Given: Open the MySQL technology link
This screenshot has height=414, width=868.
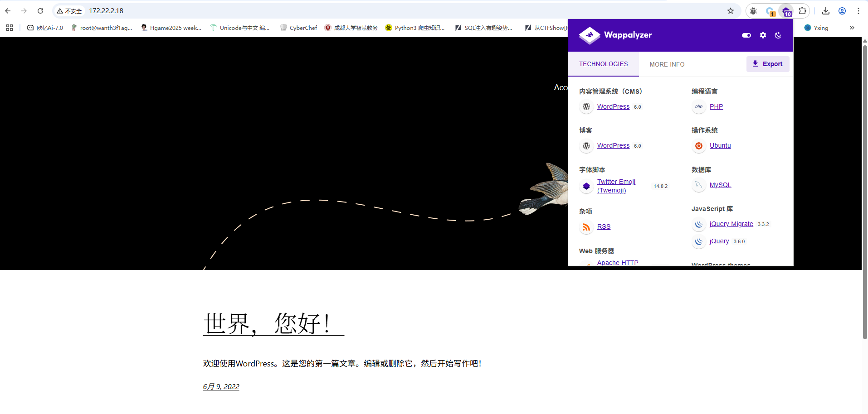Looking at the screenshot, I should [x=720, y=185].
